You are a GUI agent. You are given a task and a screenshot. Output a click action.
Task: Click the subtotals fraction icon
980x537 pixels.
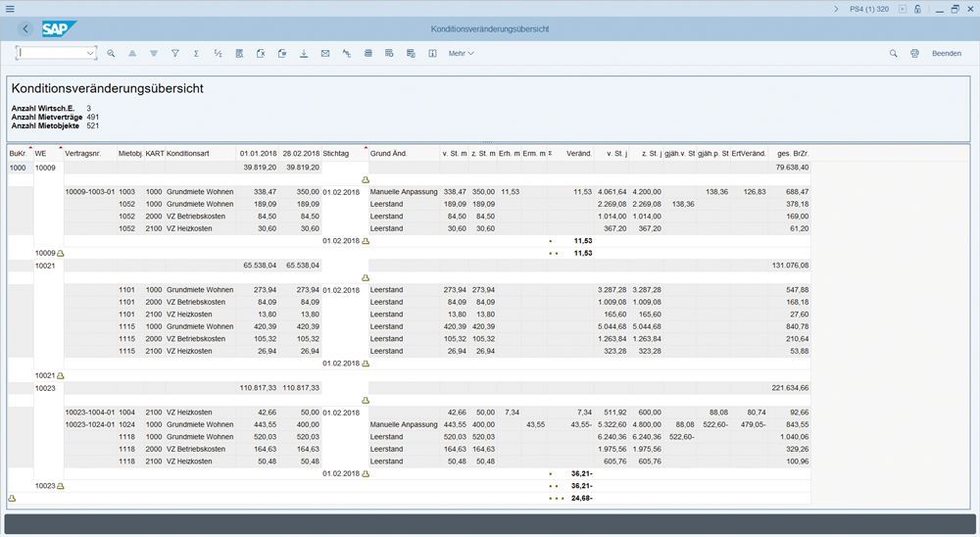(x=218, y=53)
